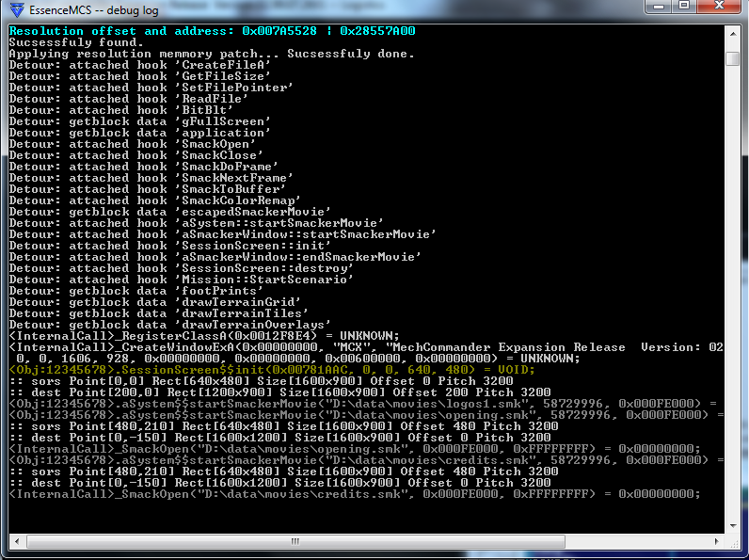Click the yellow SessionScreen$$init line
Image resolution: width=749 pixels, height=560 pixels.
point(272,370)
